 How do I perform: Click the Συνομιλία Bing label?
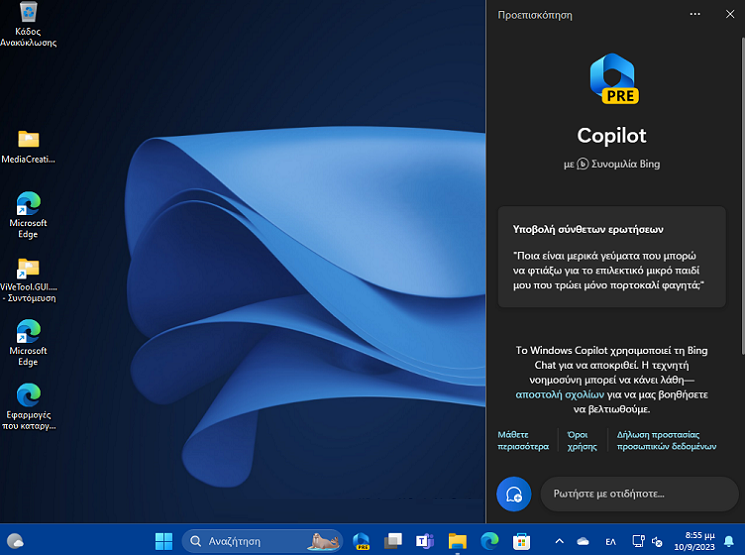click(625, 164)
